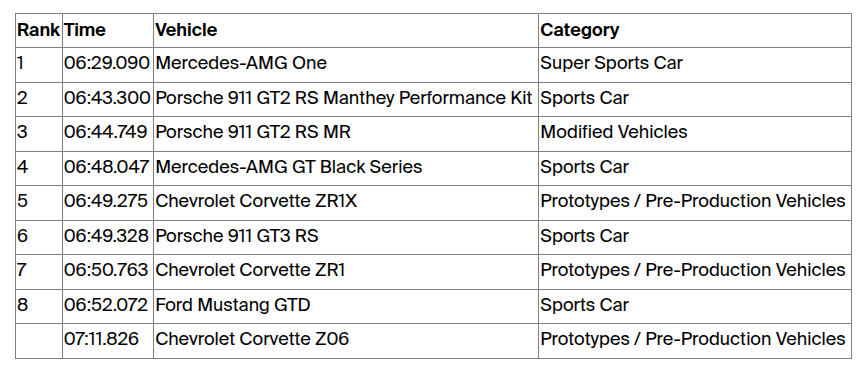Screen dimensions: 867x371
Task: Click the Vehicle column header
Action: pyautogui.click(x=346, y=30)
